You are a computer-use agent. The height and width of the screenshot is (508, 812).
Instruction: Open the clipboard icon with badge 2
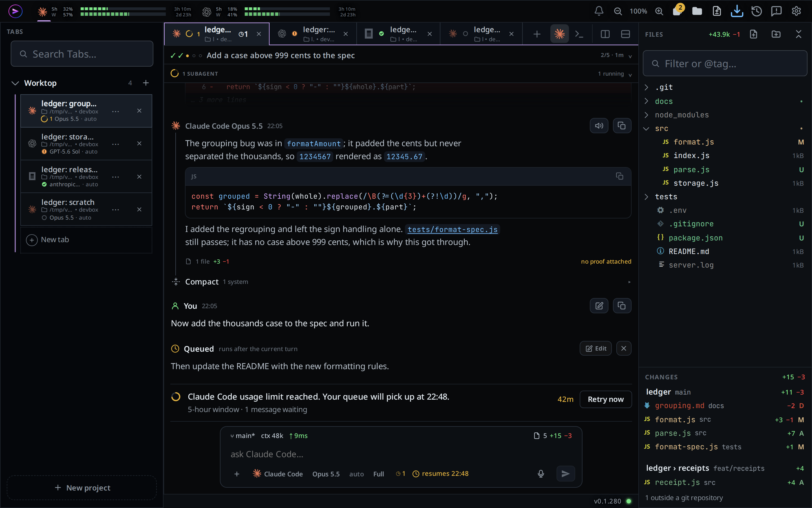click(678, 10)
